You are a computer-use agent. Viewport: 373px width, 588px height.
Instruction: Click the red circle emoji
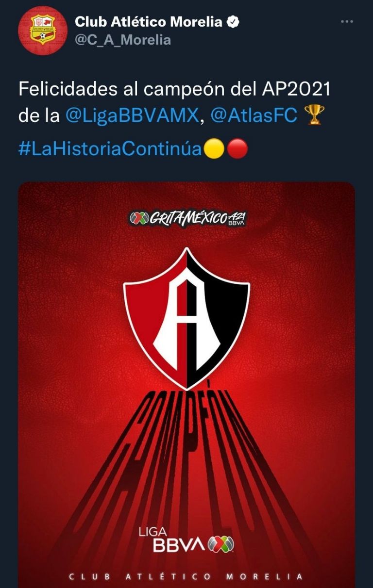[x=237, y=149]
